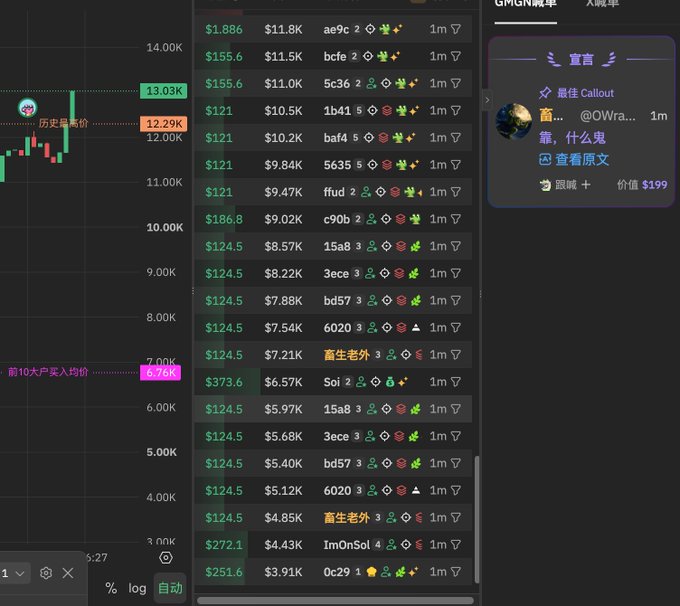Click the 13.03K current price label
The image size is (680, 606).
[163, 91]
